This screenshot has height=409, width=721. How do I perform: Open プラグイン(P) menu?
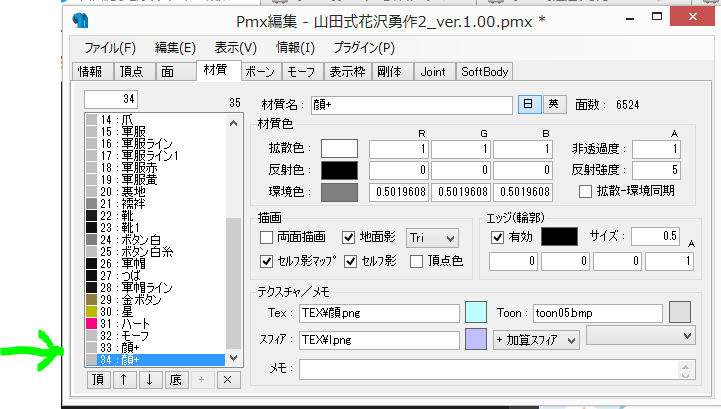[x=364, y=48]
